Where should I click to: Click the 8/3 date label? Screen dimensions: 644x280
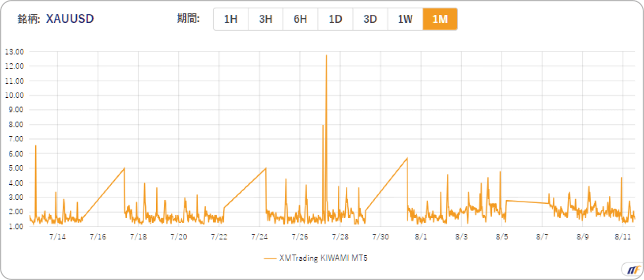pyautogui.click(x=461, y=236)
